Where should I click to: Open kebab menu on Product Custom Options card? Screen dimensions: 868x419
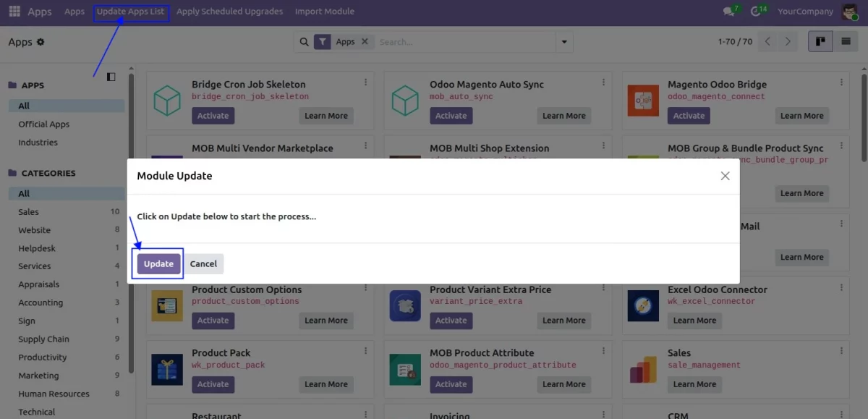coord(365,288)
